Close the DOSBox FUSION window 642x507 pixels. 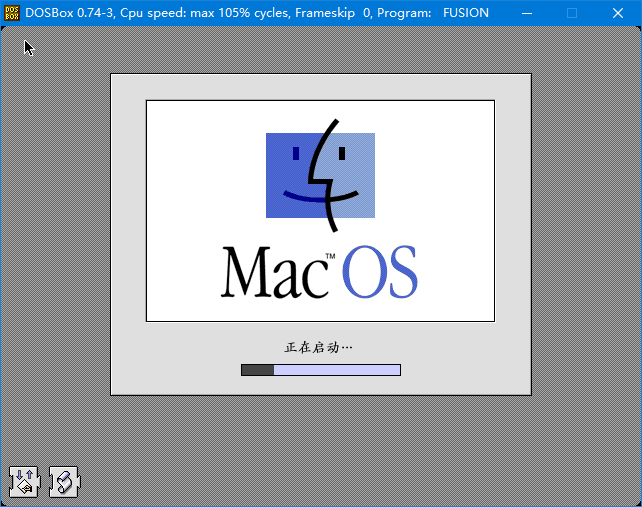click(x=618, y=13)
